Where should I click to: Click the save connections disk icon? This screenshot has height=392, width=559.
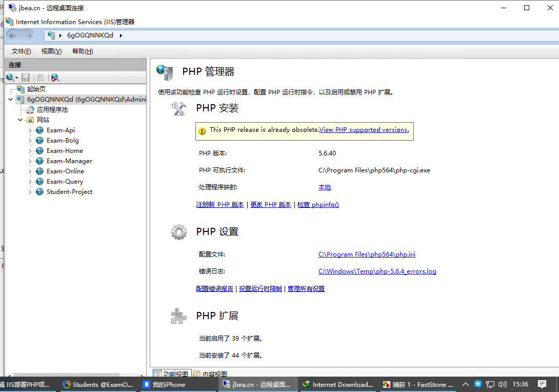[x=26, y=77]
